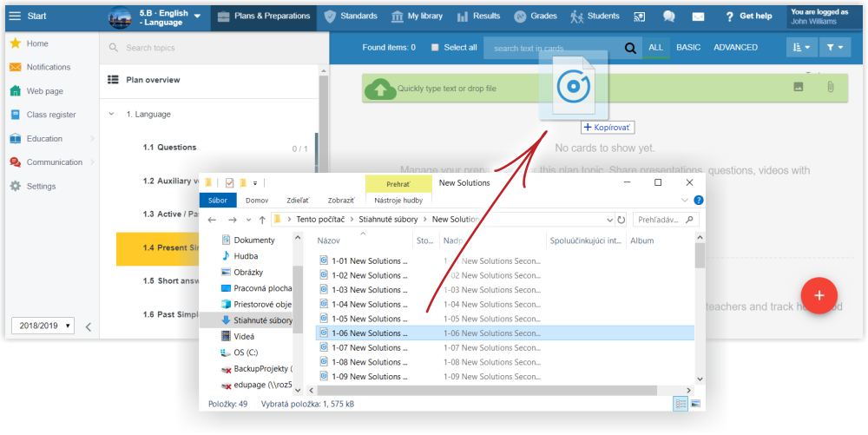Image resolution: width=868 pixels, height=435 pixels.
Task: Open Students section
Action: (x=595, y=16)
